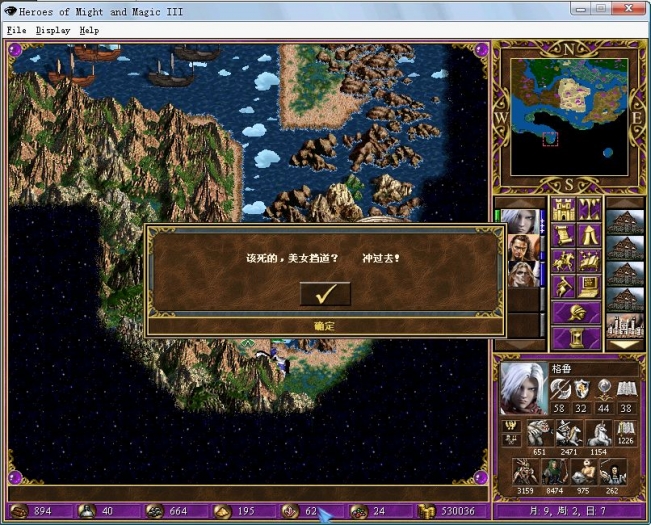Open the Cast Spell spellbook button
Viewport: 651px width, 525px height.
[589, 261]
